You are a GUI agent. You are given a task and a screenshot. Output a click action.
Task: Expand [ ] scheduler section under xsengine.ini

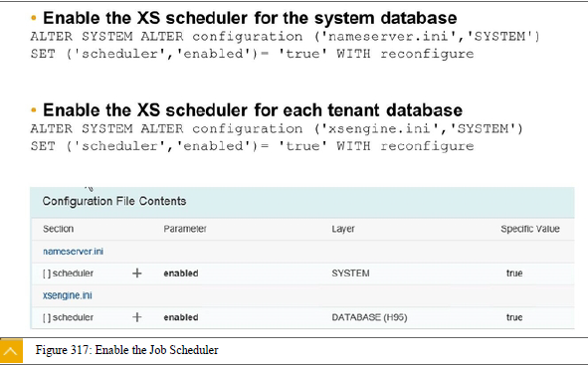tap(68, 317)
